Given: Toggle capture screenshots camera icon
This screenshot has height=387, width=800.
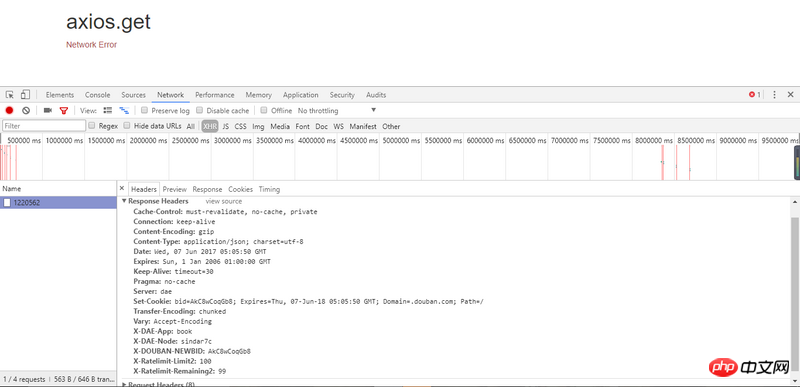Looking at the screenshot, I should 48,110.
